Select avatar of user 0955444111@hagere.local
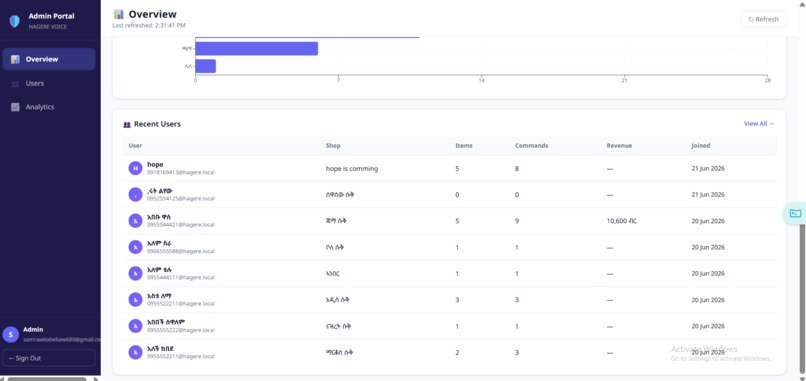The width and height of the screenshot is (806, 381). (x=135, y=274)
